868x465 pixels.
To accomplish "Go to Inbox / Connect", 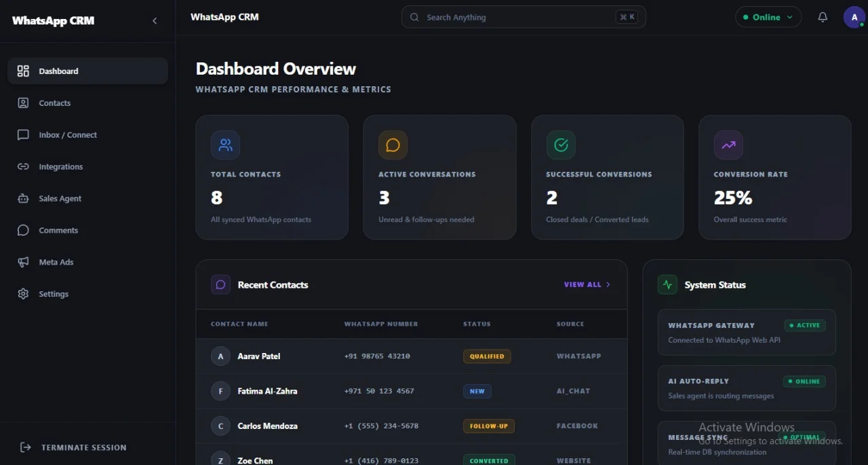I will (x=87, y=134).
